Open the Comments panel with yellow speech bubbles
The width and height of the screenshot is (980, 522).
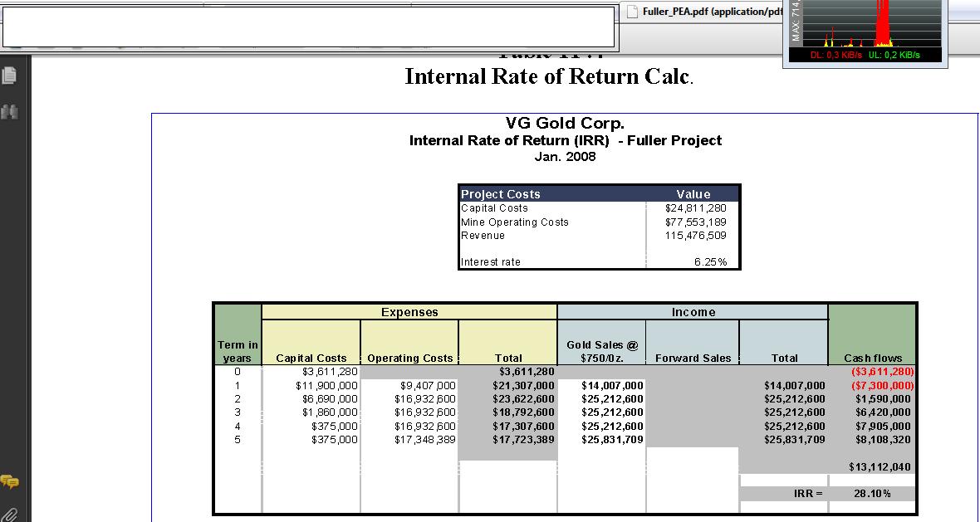pyautogui.click(x=11, y=480)
